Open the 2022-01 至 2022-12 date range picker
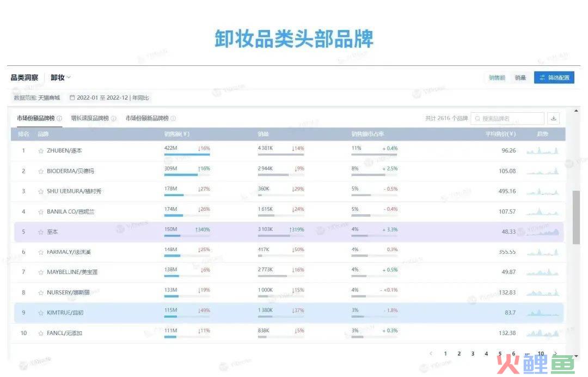588x377 pixels. 109,98
